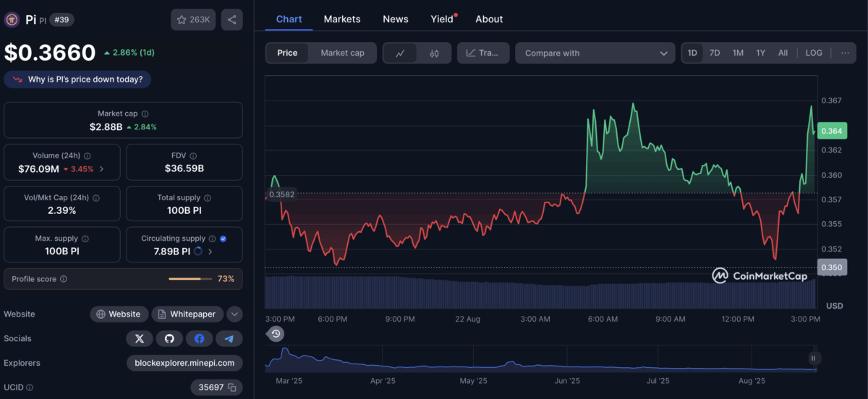Expand Circulating supply details arrow
Screen dimensions: 868x399
(210, 252)
